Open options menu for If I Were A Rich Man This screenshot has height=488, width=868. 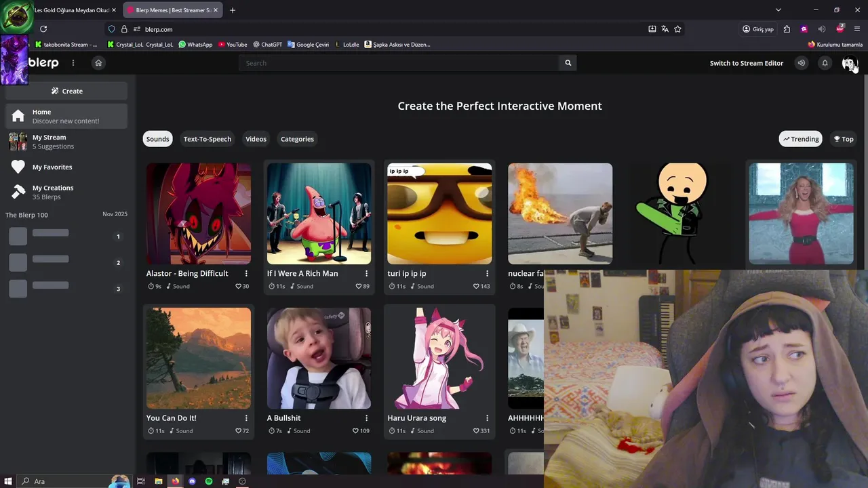(x=366, y=274)
